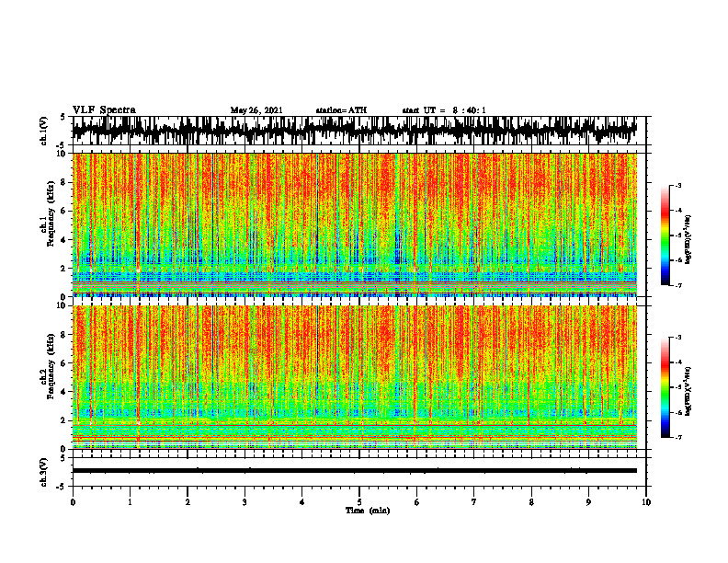Click the ch.1 spectrogram panel
The height and width of the screenshot is (563, 728).
coord(354,224)
